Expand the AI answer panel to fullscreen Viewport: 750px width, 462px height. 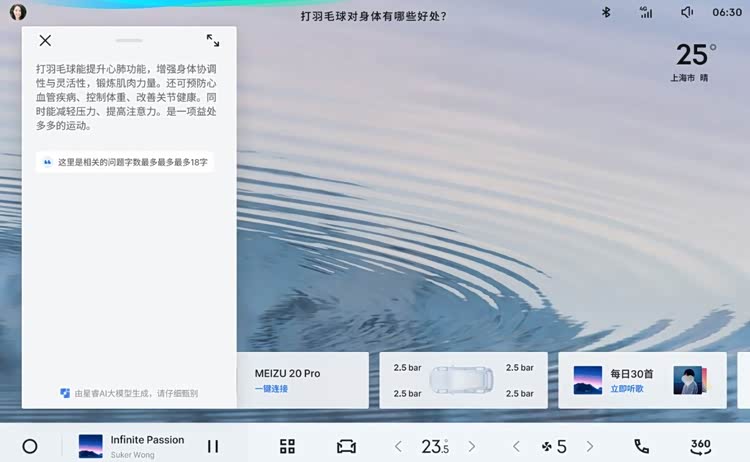click(x=213, y=41)
